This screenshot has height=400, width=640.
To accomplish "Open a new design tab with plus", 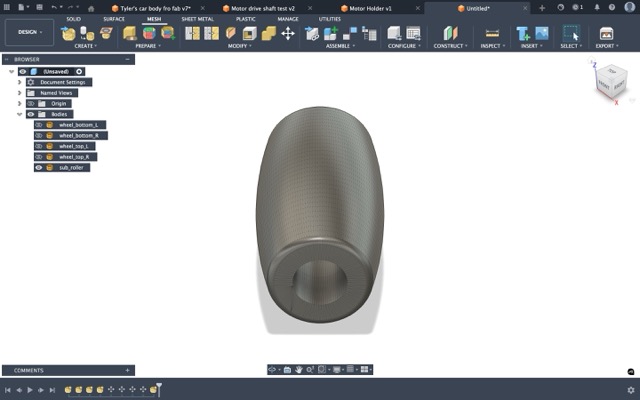I will point(542,8).
